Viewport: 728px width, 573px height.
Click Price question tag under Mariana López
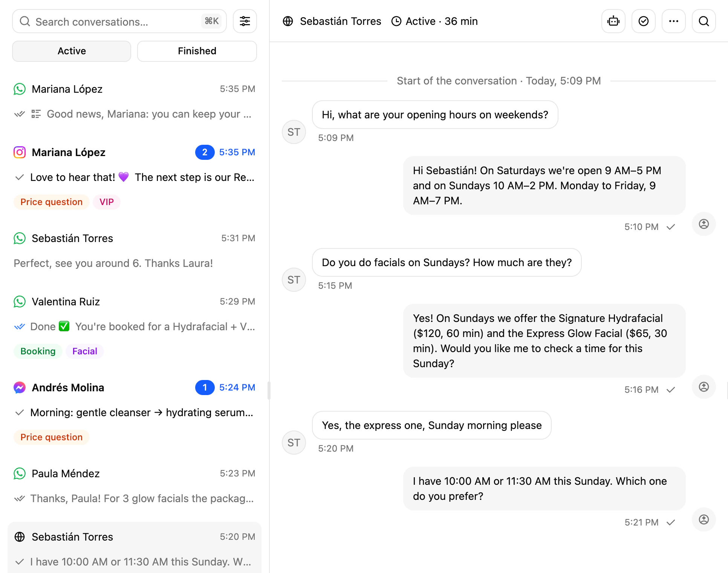[52, 202]
